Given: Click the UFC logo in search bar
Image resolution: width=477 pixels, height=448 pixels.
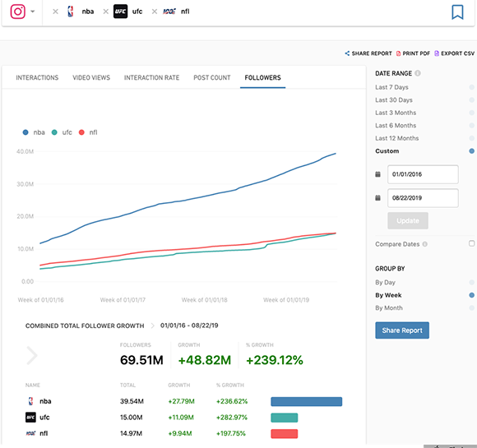Looking at the screenshot, I should tap(120, 12).
